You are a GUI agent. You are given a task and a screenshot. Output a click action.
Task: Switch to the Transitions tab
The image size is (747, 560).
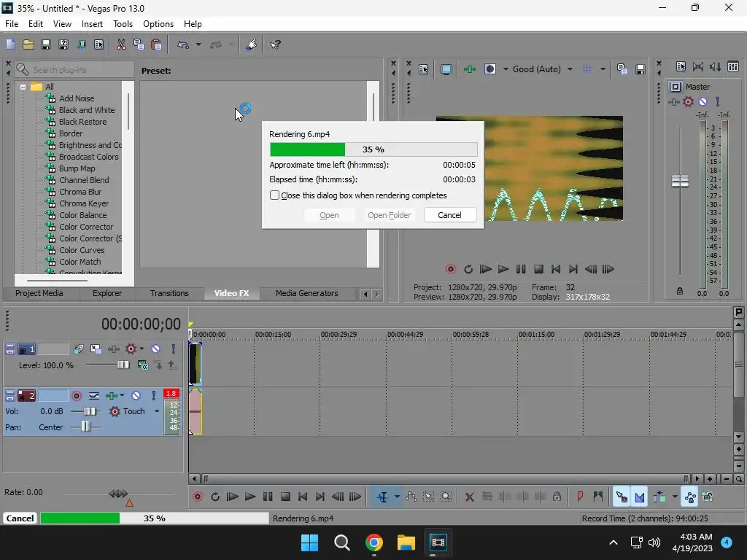[x=169, y=293]
